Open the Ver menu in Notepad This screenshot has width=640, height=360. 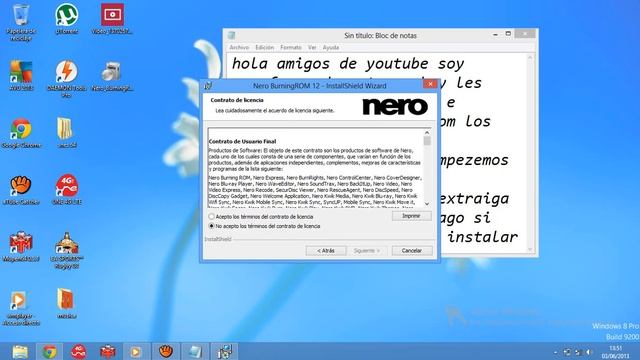(x=312, y=47)
